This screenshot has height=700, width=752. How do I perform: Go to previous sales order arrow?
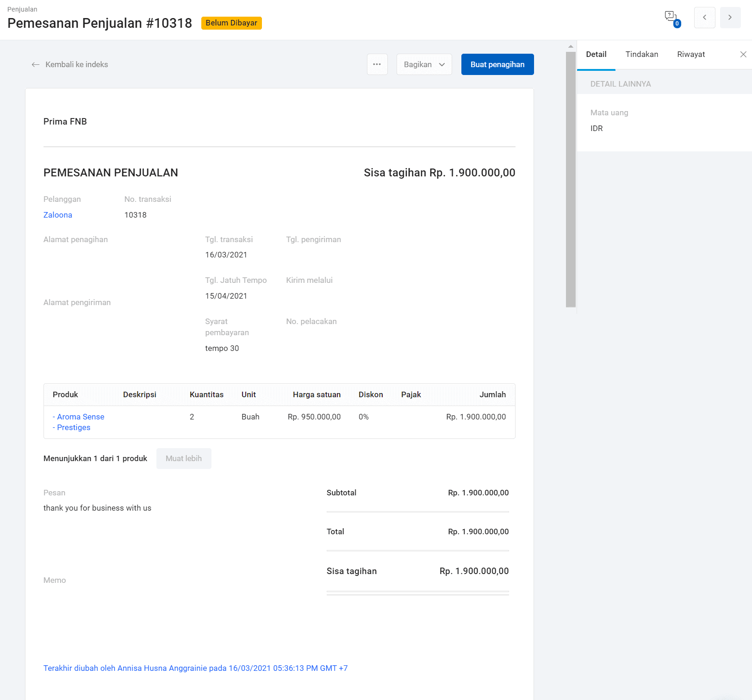click(704, 18)
